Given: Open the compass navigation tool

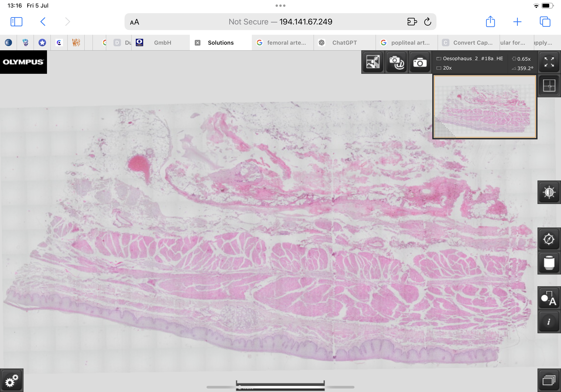Looking at the screenshot, I should pos(549,239).
